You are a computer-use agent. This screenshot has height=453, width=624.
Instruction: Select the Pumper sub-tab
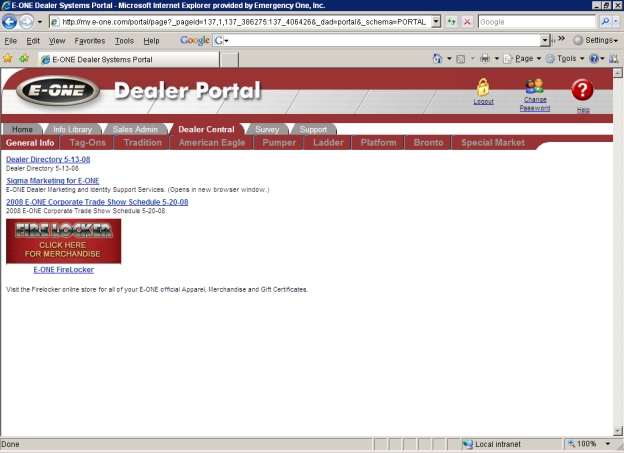tap(279, 143)
